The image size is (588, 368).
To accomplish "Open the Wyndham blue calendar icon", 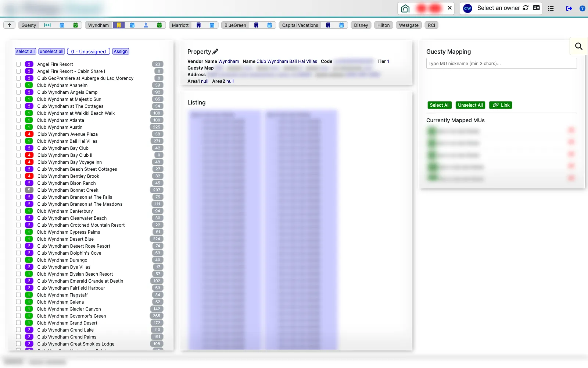I will click(132, 25).
